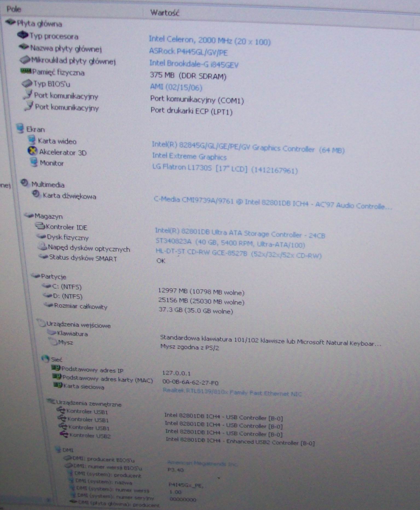Select the Urządzenia wejściowe section label
This screenshot has width=420, height=510.
[x=79, y=325]
